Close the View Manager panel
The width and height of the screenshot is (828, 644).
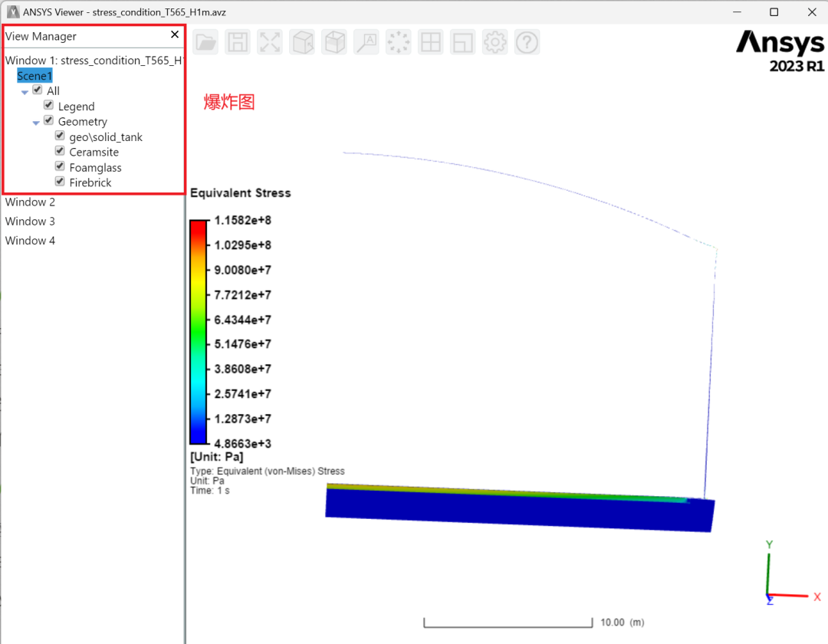(x=175, y=34)
